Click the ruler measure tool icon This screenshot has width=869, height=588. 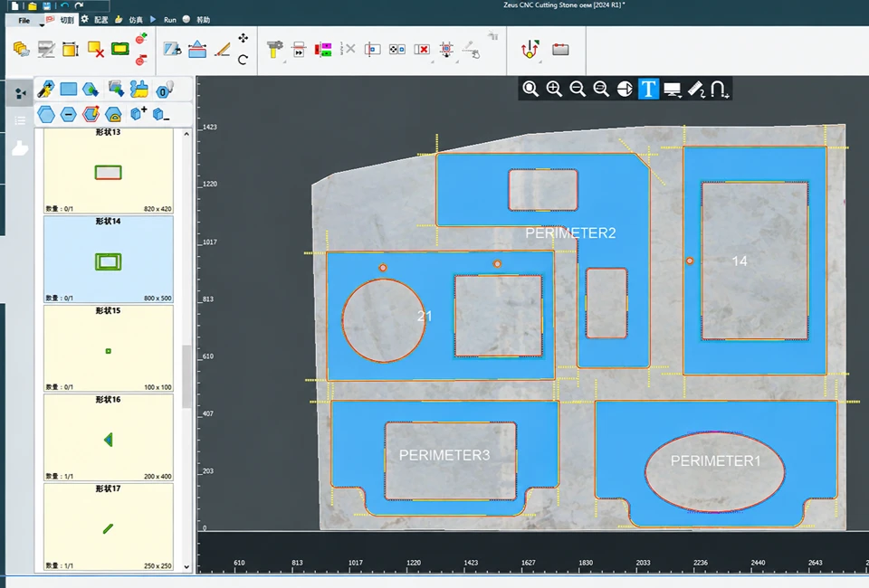pyautogui.click(x=696, y=90)
